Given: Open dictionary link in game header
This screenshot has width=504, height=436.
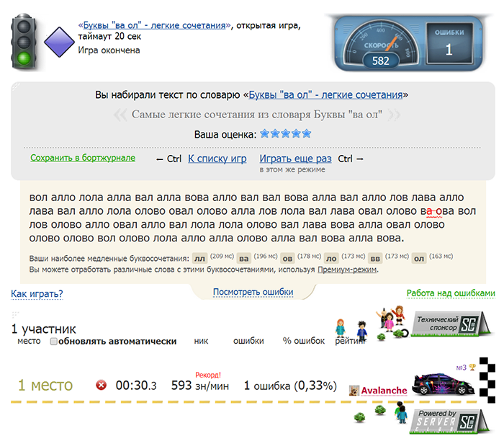Looking at the screenshot, I should [x=155, y=25].
